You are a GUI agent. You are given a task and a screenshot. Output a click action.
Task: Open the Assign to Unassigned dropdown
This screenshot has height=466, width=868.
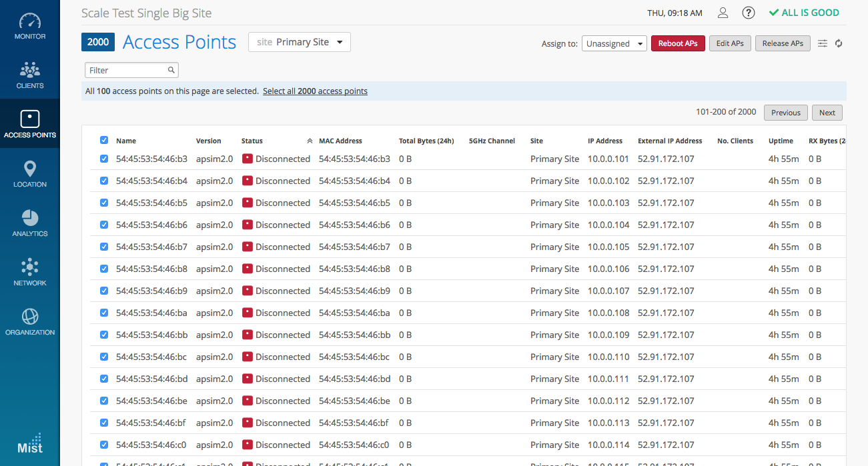614,43
